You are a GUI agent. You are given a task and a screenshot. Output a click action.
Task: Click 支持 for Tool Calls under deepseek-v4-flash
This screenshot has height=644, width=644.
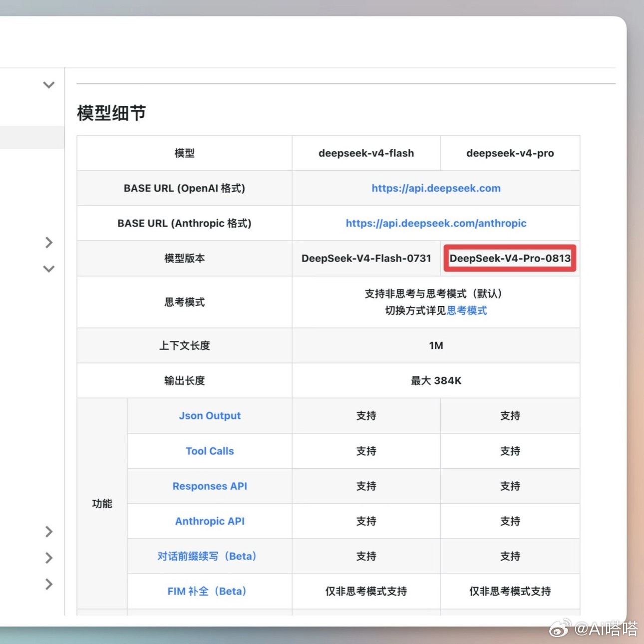[366, 451]
